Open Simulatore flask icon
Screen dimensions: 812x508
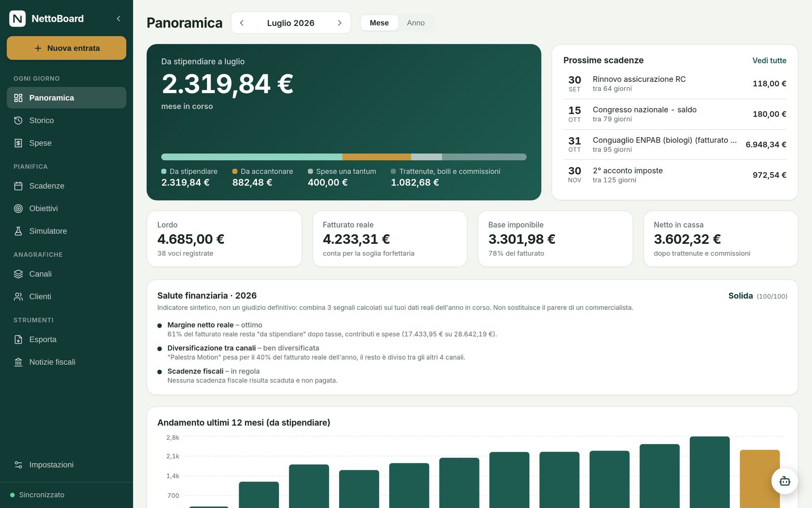click(x=18, y=231)
